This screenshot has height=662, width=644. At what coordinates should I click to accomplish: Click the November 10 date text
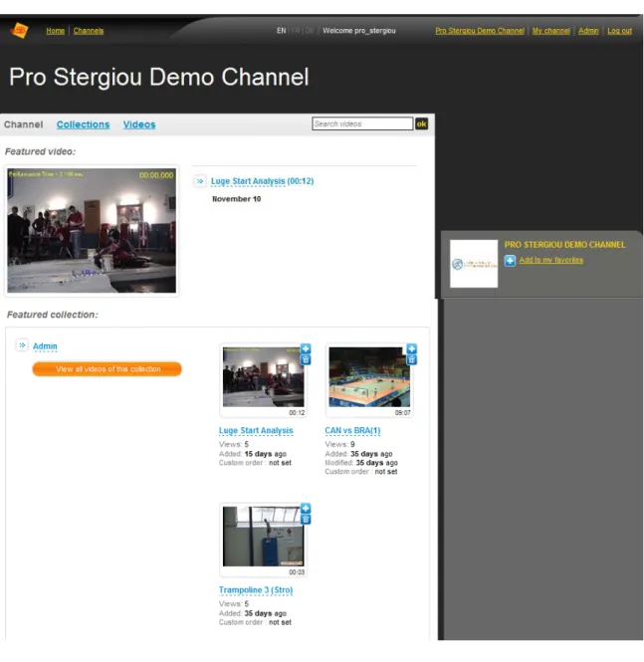pyautogui.click(x=236, y=199)
